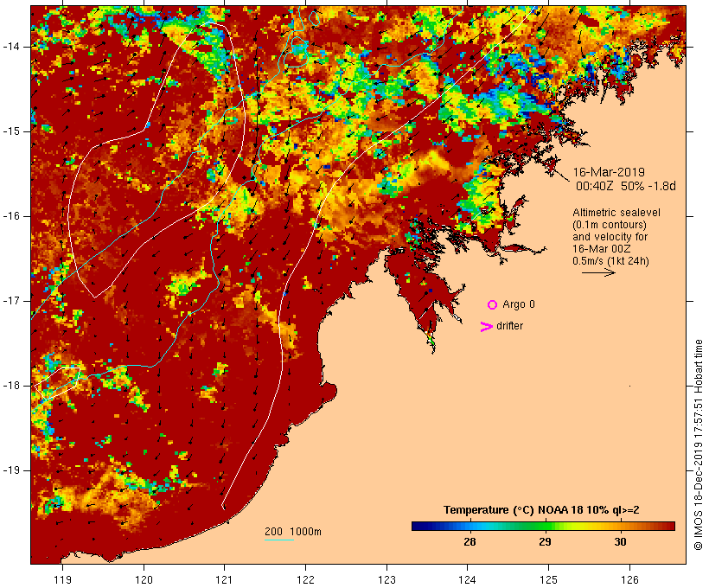Image resolution: width=709 pixels, height=588 pixels.
Task: Click the '125' longitude axis label
Action: [x=548, y=580]
